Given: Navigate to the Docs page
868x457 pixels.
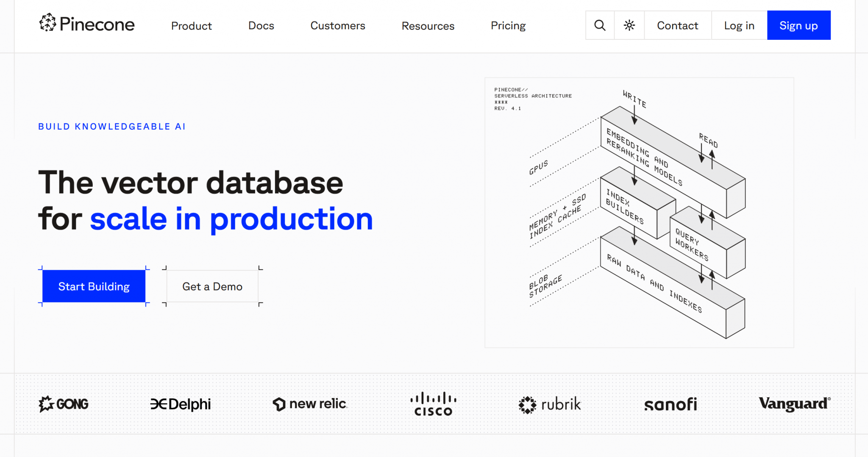Looking at the screenshot, I should (261, 25).
